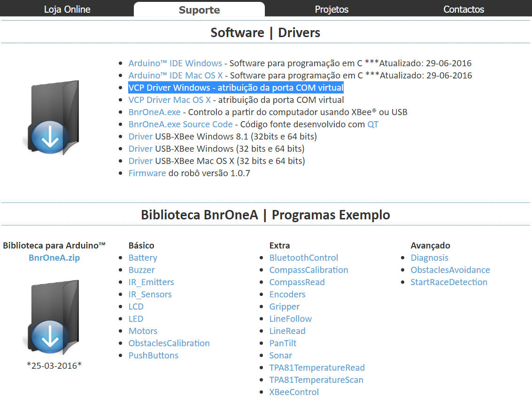This screenshot has height=404, width=532.
Task: Click the Básico column heading
Action: (x=141, y=246)
